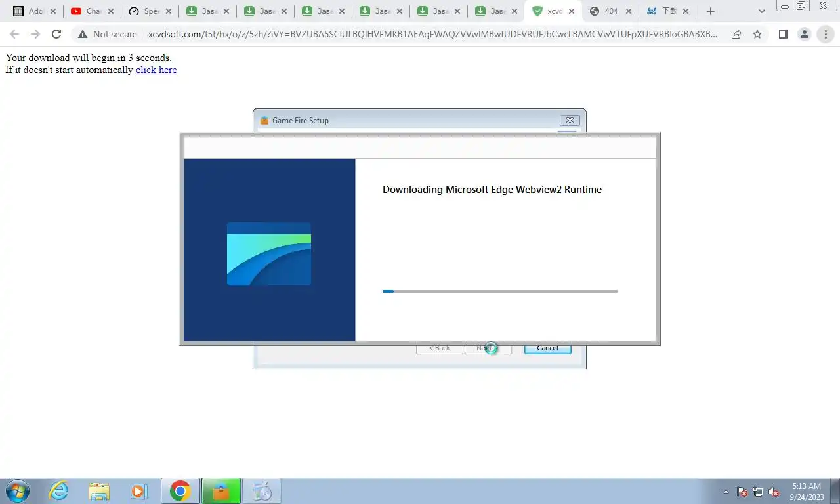Close the Adc tab
Image resolution: width=840 pixels, height=504 pixels.
click(53, 11)
